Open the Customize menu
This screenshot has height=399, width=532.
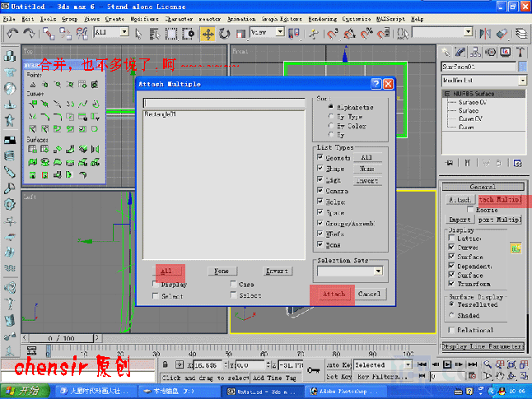[x=357, y=19]
